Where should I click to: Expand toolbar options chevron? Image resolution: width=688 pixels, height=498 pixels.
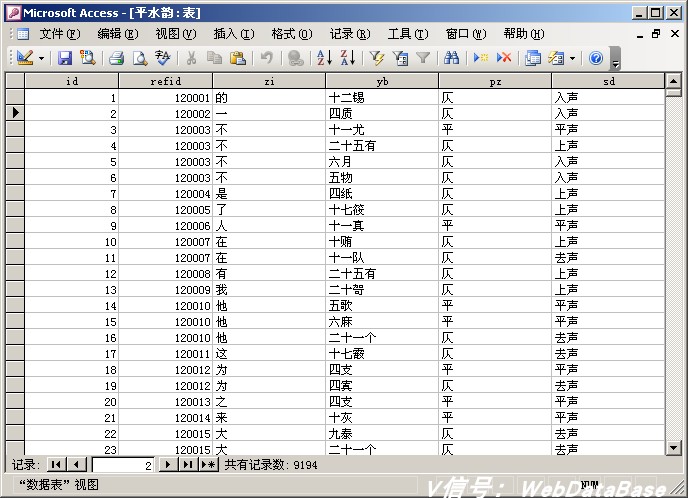[x=615, y=58]
